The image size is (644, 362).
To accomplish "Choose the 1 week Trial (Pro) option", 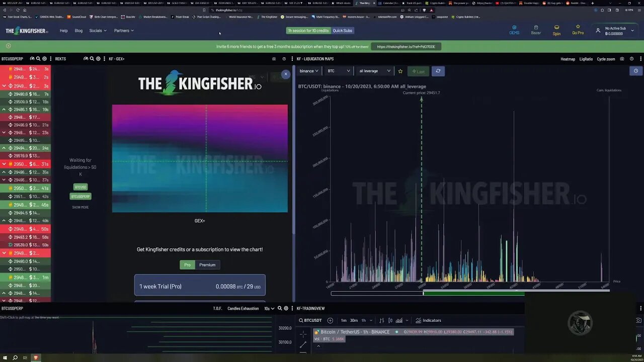I will pos(200,285).
